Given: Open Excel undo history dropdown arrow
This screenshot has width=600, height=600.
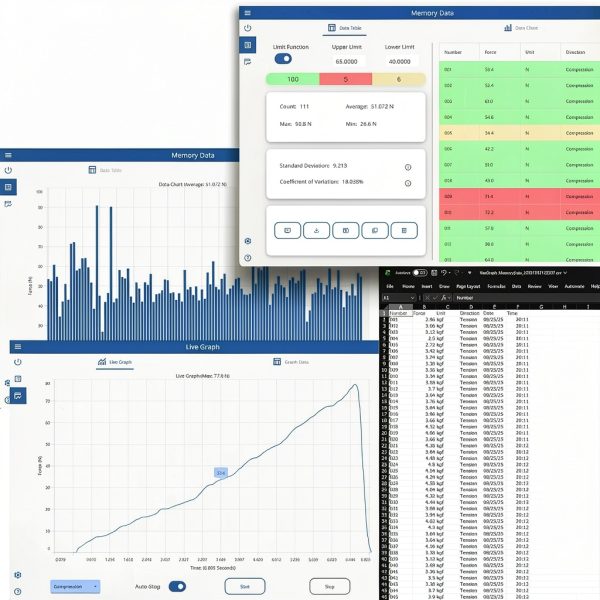Looking at the screenshot, I should (x=449, y=273).
